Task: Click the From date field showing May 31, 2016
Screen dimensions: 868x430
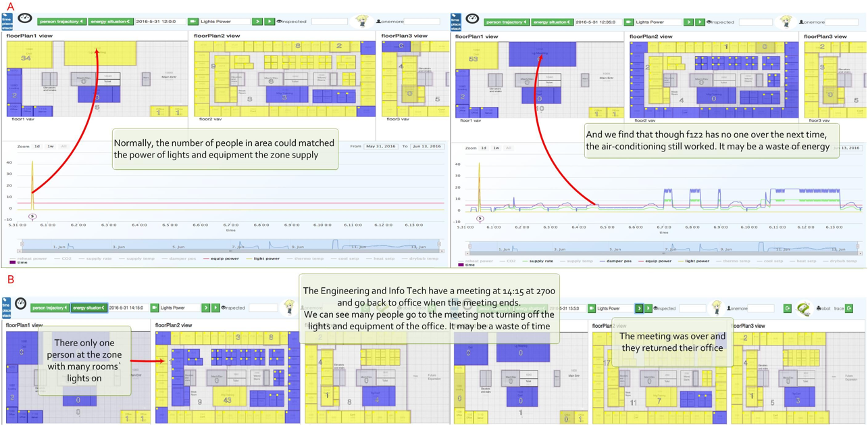Action: click(x=382, y=146)
